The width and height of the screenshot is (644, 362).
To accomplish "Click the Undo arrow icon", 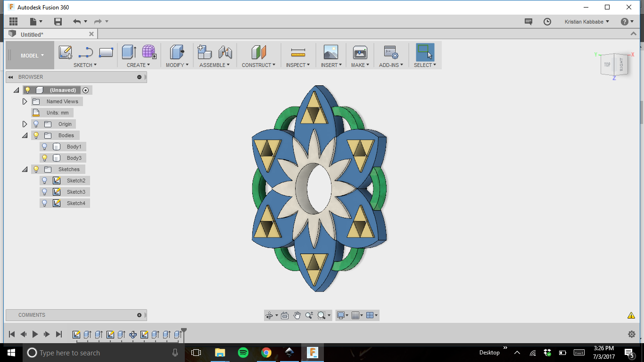I will pyautogui.click(x=77, y=22).
